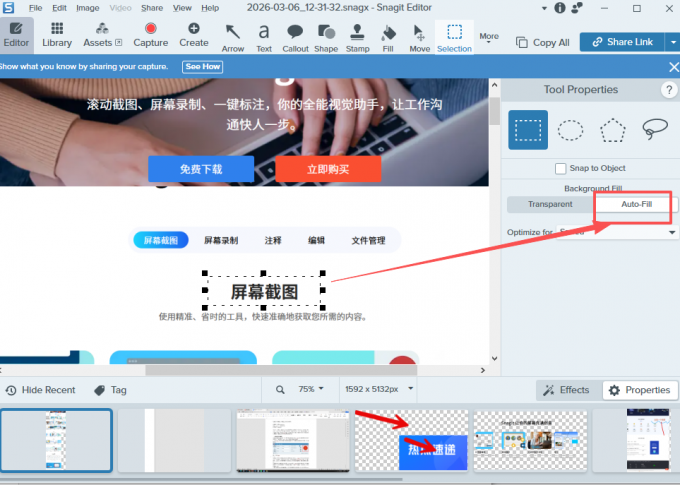Open the Image menu

point(88,8)
